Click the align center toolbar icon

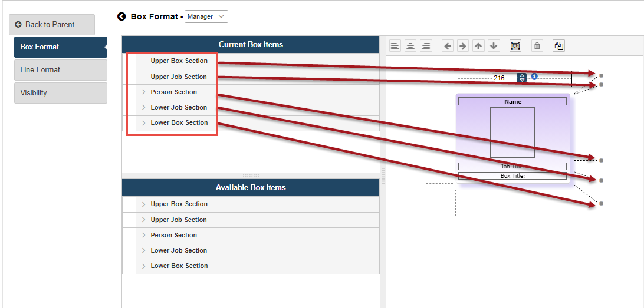pyautogui.click(x=410, y=46)
